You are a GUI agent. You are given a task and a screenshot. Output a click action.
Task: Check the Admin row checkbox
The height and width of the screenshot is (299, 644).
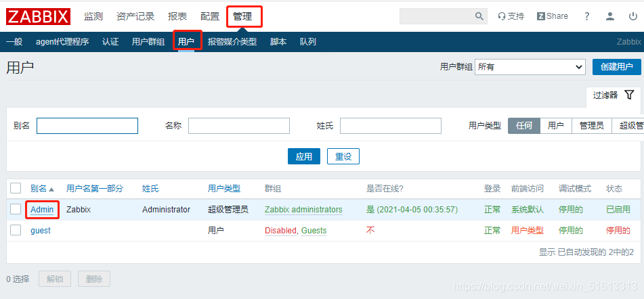(x=16, y=209)
